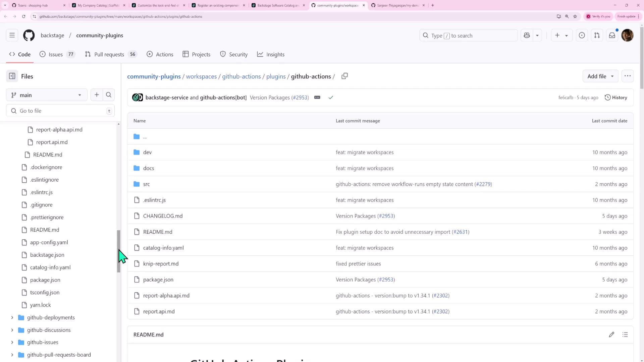Open the hamburger navigation menu
The height and width of the screenshot is (362, 644).
pyautogui.click(x=12, y=35)
